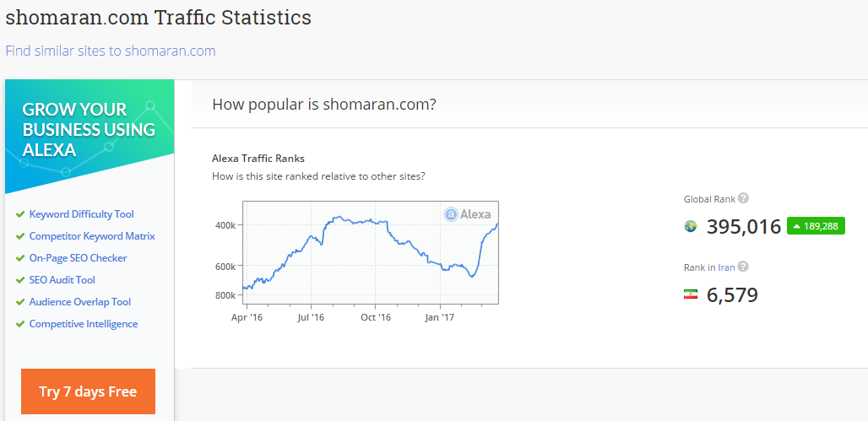
Task: Click the Oct '16 marker on chart axis
Action: [x=376, y=317]
